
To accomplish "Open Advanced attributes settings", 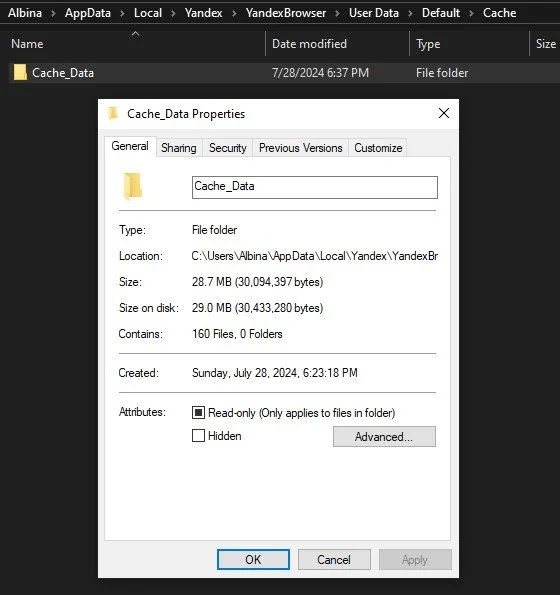I will 384,437.
